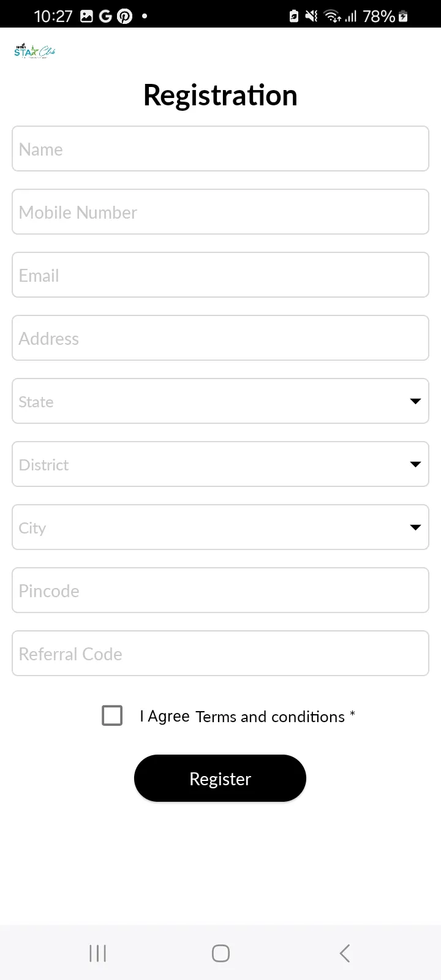Select the Email text field
Viewport: 441px width, 980px height.
click(221, 275)
